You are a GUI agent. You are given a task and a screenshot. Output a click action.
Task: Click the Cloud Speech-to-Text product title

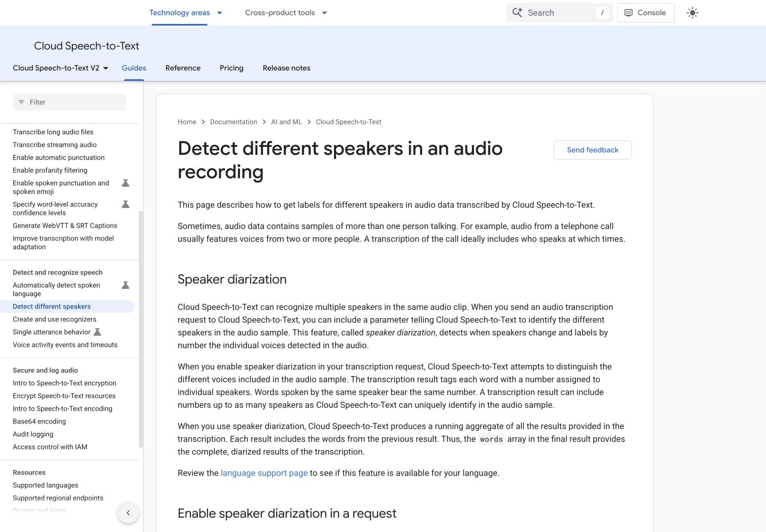(x=87, y=46)
